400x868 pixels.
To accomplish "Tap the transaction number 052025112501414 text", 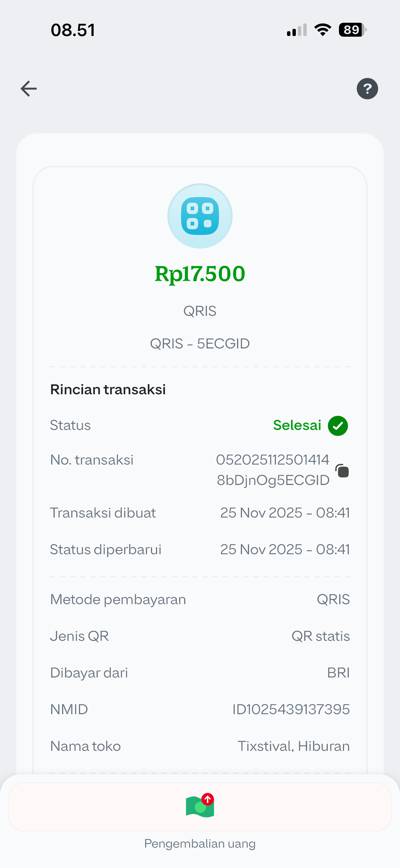I will [x=272, y=460].
